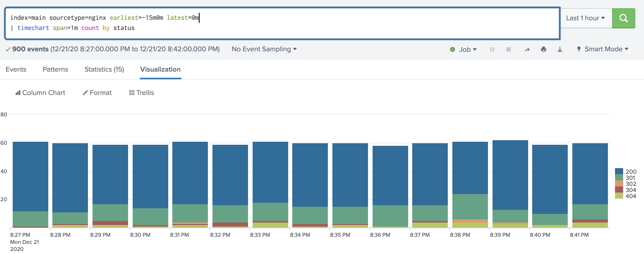Stop the search job
This screenshot has width=644, height=254.
pos(508,49)
